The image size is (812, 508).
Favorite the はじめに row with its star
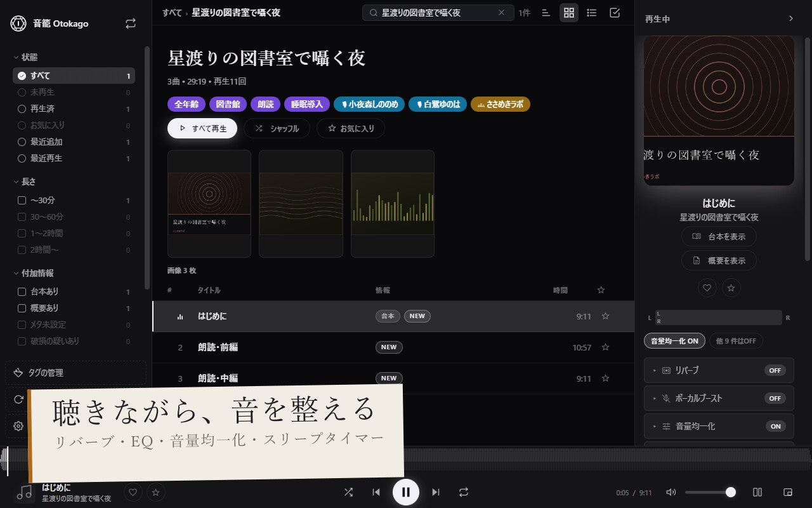tap(605, 316)
